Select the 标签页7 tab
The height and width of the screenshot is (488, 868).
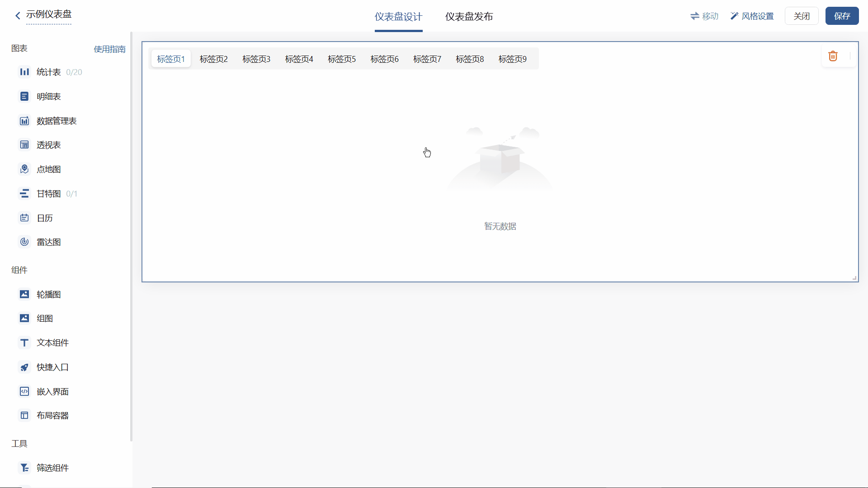[x=427, y=59]
